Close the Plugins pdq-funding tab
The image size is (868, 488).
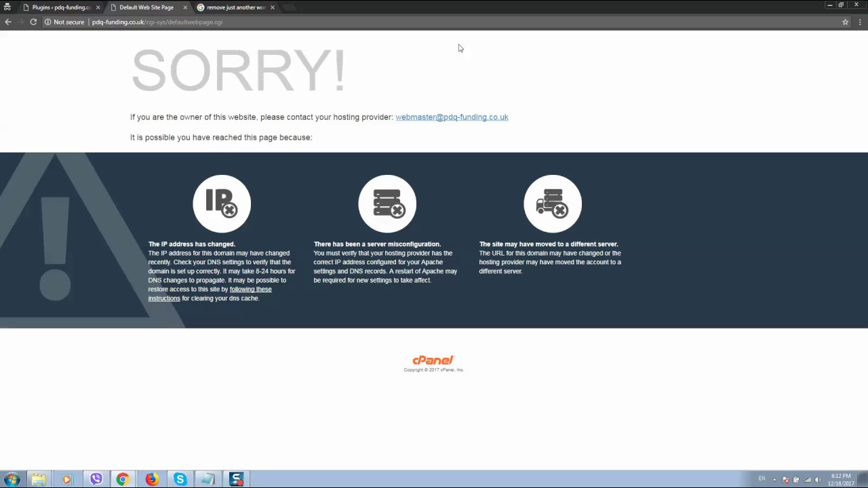click(98, 7)
